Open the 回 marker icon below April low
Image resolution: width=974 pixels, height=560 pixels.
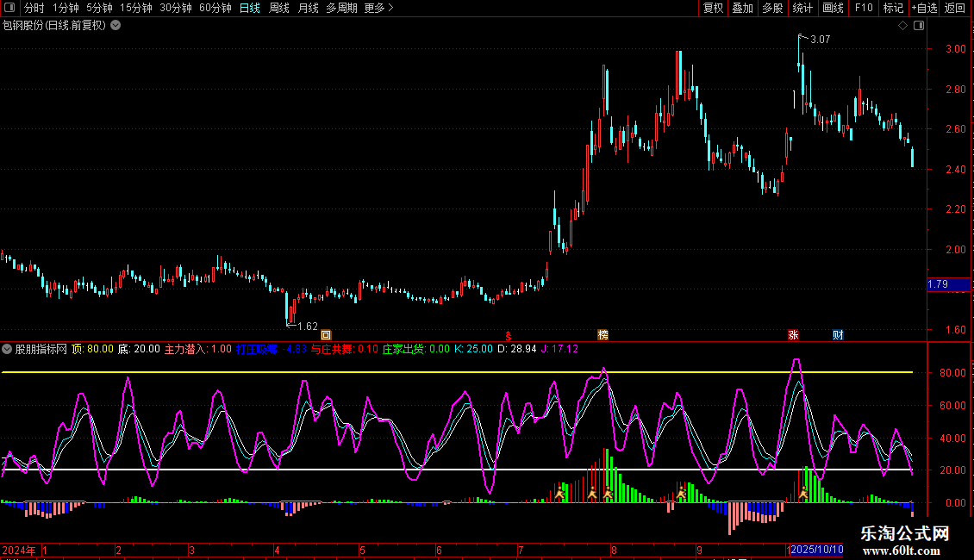click(x=326, y=335)
